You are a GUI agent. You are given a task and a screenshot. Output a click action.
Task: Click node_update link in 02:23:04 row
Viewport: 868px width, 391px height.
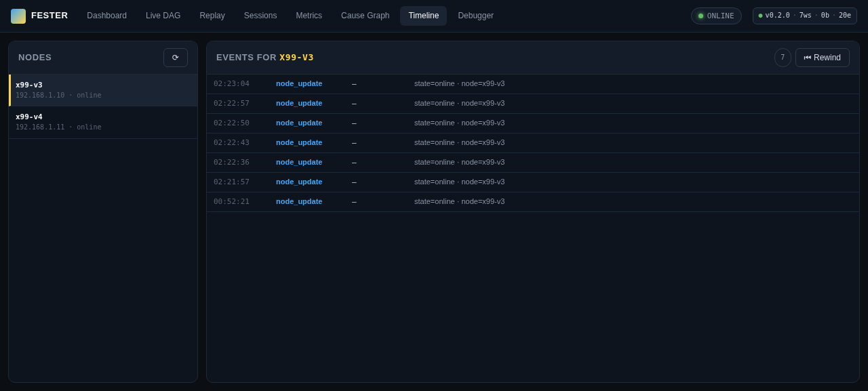[299, 84]
